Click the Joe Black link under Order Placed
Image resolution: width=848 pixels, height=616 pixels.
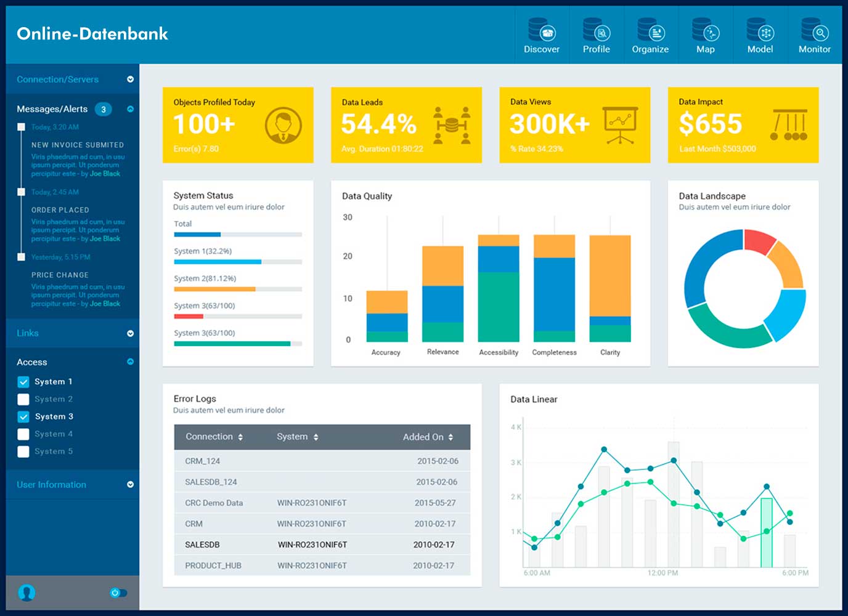(x=105, y=239)
